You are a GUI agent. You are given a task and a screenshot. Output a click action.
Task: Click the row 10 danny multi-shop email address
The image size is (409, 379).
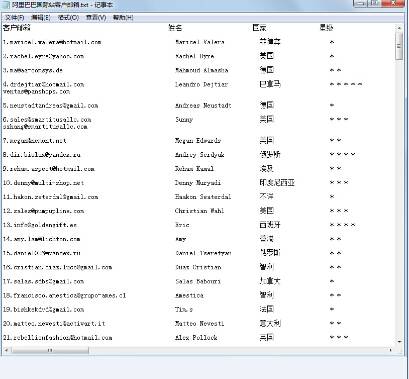pyautogui.click(x=44, y=183)
